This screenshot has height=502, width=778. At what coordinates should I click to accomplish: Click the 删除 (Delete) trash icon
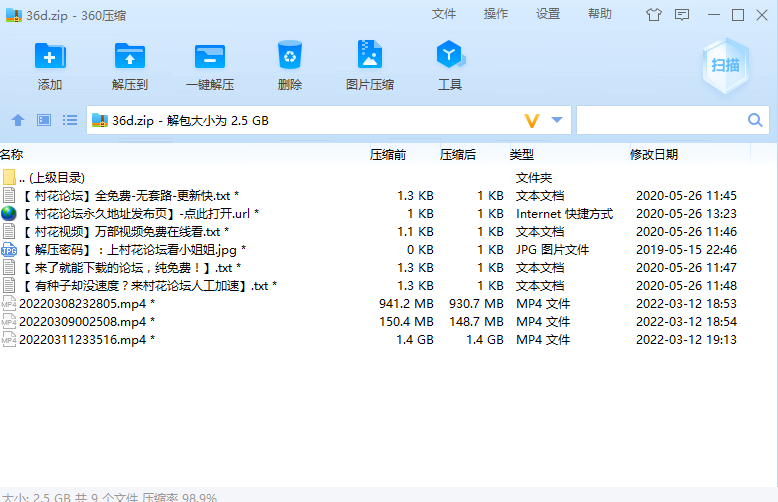(290, 58)
